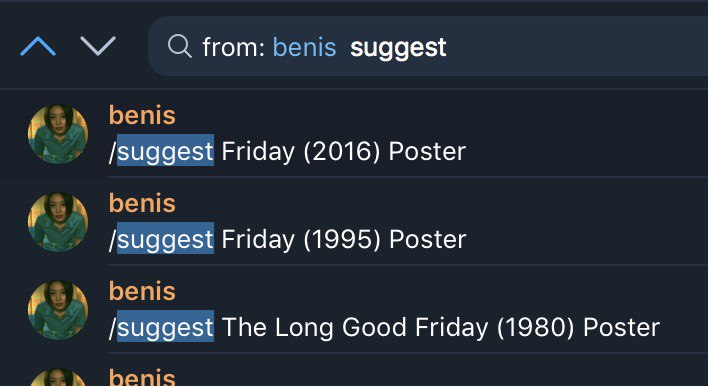Click the 'suggest' keyword in the search bar
This screenshot has width=708, height=386.
[x=398, y=48]
